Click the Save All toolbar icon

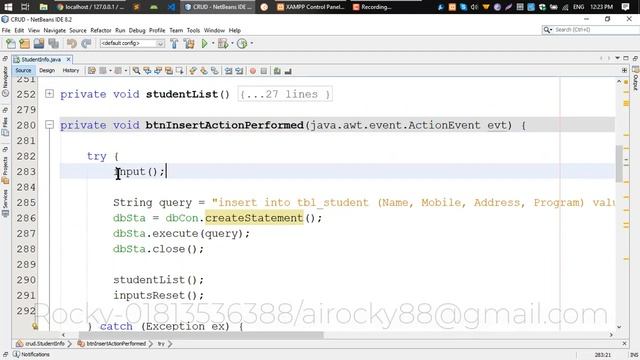[53, 43]
